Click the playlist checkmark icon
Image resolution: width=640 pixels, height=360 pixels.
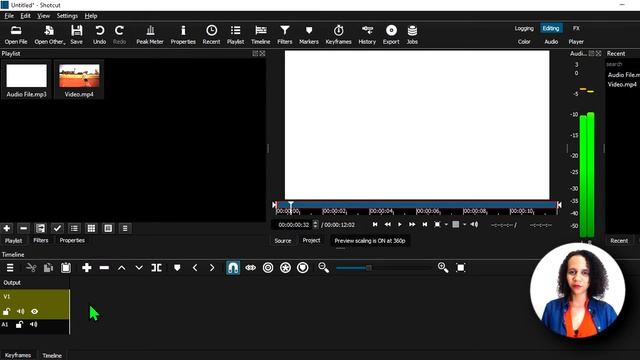[x=57, y=228]
